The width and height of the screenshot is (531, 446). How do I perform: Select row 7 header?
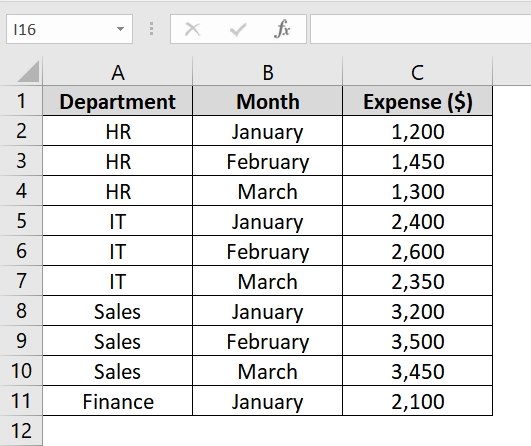pos(21,281)
